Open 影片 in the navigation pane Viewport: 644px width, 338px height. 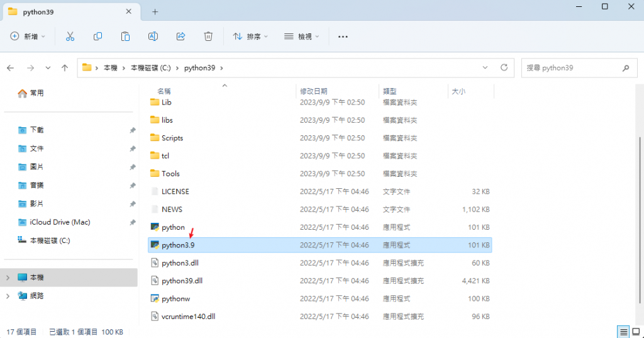point(36,203)
